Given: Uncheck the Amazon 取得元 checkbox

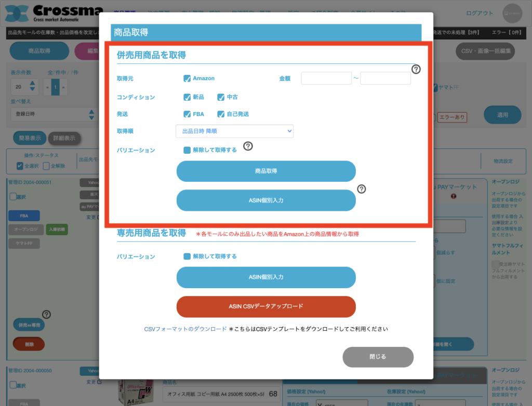Looking at the screenshot, I should (x=188, y=78).
